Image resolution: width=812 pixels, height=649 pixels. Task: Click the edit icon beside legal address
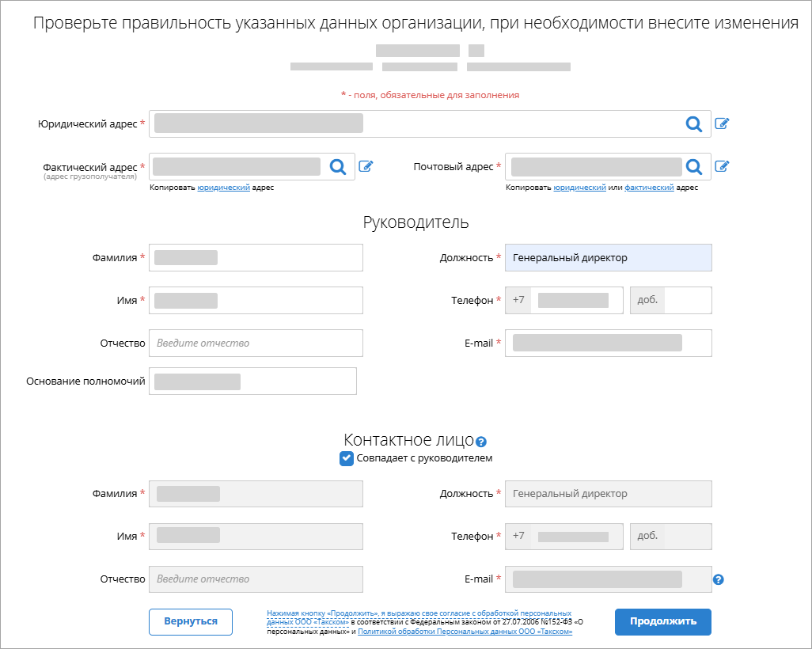[722, 123]
